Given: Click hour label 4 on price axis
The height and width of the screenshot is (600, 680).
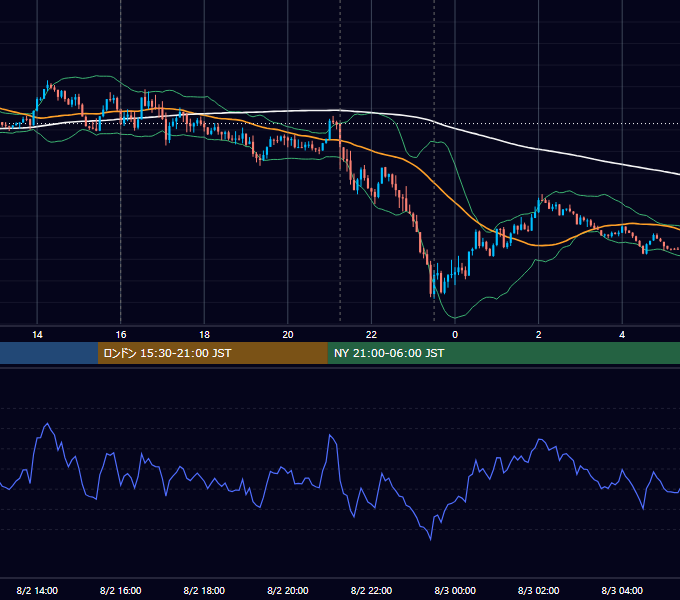Looking at the screenshot, I should [622, 335].
